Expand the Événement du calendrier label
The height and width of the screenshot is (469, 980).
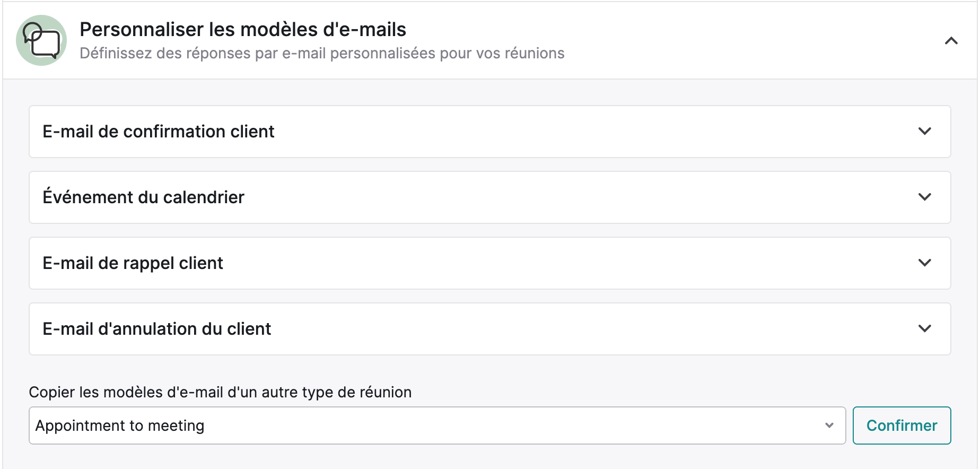pos(143,197)
